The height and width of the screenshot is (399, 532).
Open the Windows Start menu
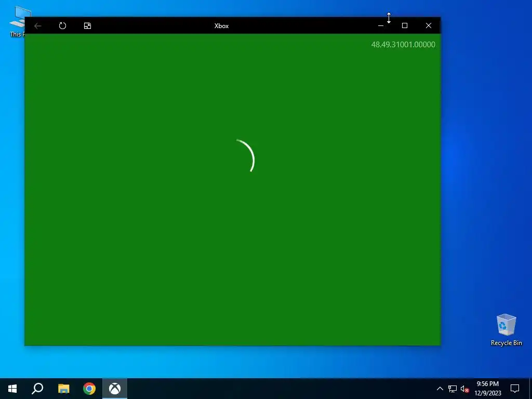coord(12,389)
